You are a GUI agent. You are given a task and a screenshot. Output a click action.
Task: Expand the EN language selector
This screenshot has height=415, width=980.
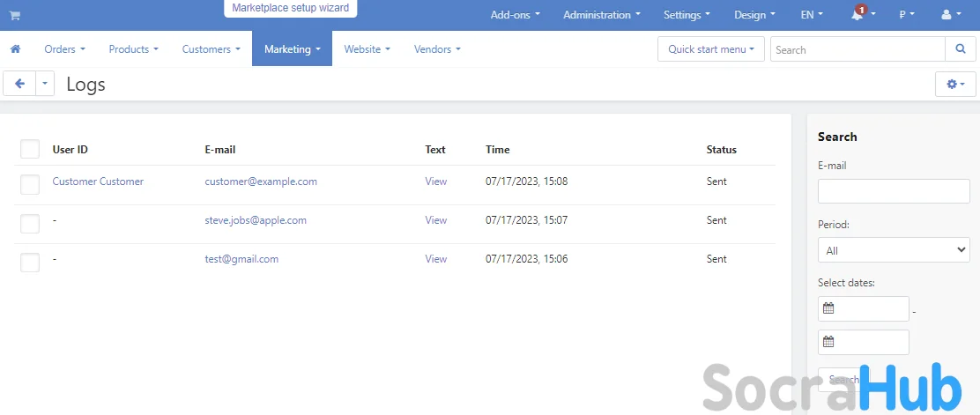tap(812, 15)
